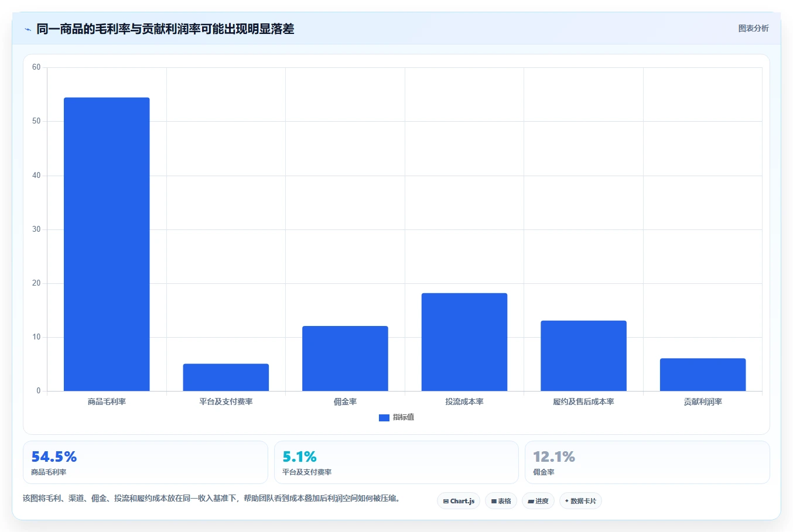The image size is (793, 532).
Task: Select the 佣金率 bar in chart
Action: coord(345,358)
